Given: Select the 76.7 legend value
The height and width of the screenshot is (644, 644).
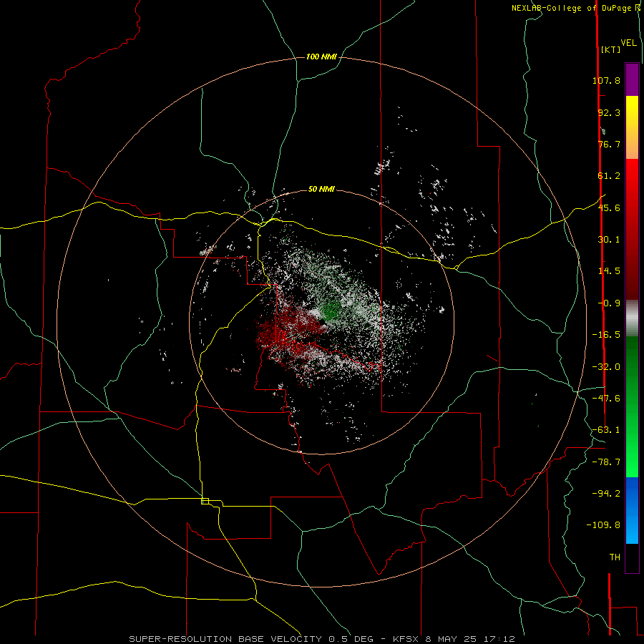Looking at the screenshot, I should point(609,144).
